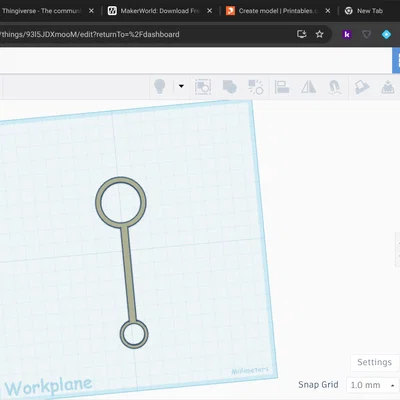Click the Settings button
Screen dimensions: 400x400
click(375, 362)
